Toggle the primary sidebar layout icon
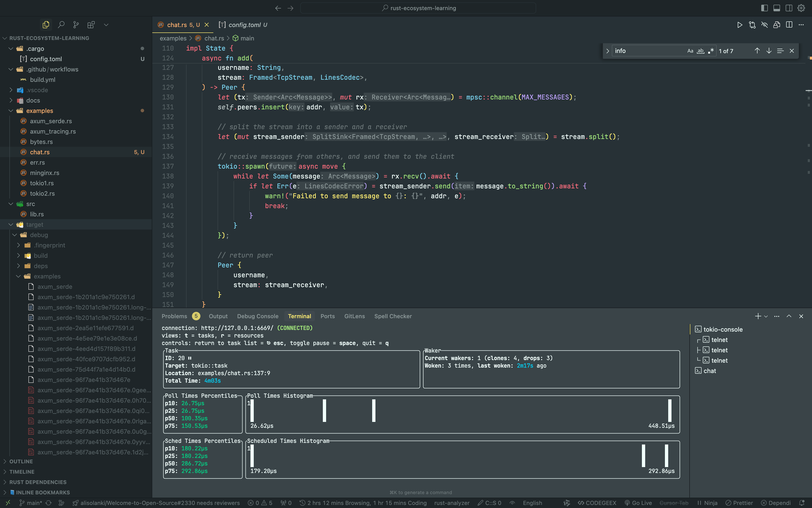The image size is (812, 508). tap(764, 8)
